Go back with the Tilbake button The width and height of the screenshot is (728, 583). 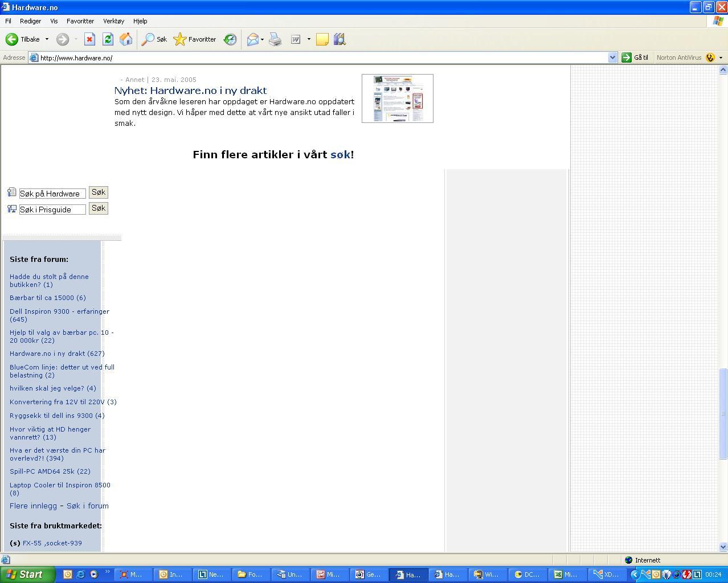(23, 39)
